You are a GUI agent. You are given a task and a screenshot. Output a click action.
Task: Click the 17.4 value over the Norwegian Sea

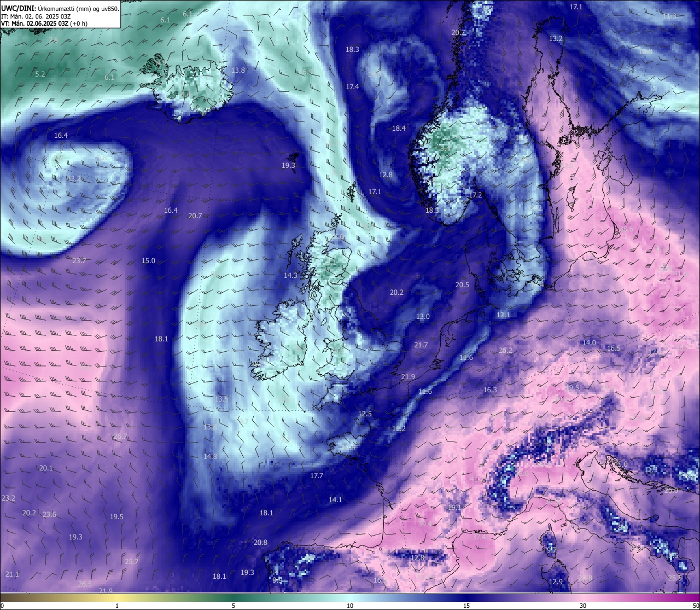352,86
